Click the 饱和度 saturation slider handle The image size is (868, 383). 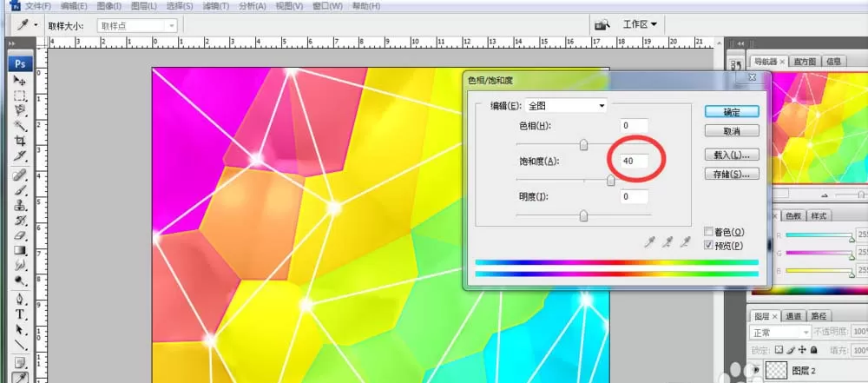coord(610,181)
